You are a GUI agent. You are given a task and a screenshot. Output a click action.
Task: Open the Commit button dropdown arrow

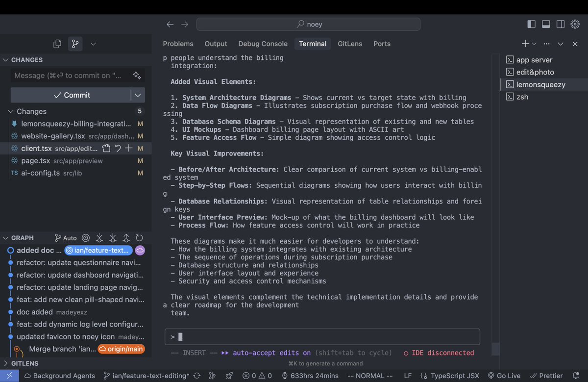tap(138, 95)
